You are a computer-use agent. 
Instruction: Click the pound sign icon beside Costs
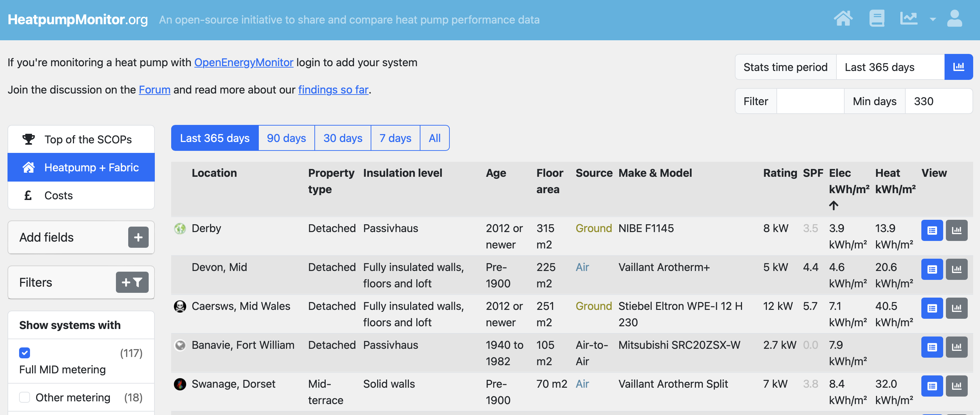coord(28,195)
